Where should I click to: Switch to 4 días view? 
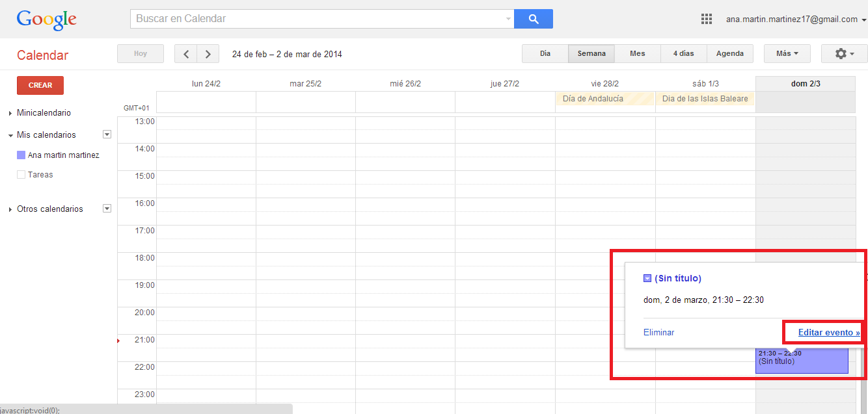tap(684, 53)
